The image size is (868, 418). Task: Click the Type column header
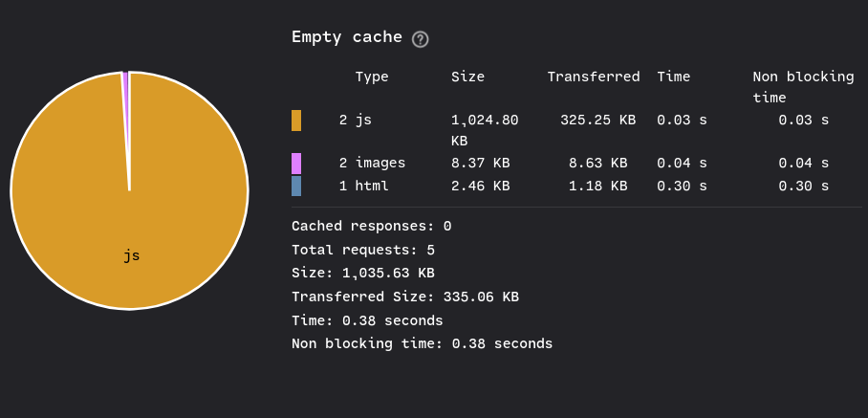pos(372,77)
